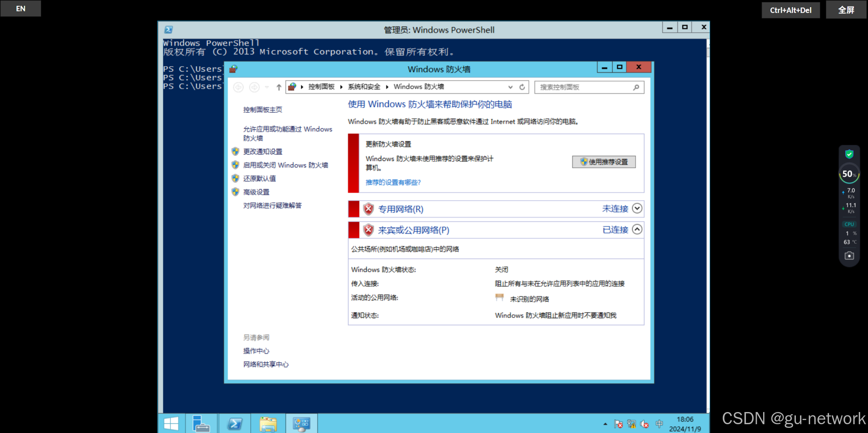Click the EN language button
Image resolution: width=868 pixels, height=433 pixels.
(x=21, y=8)
